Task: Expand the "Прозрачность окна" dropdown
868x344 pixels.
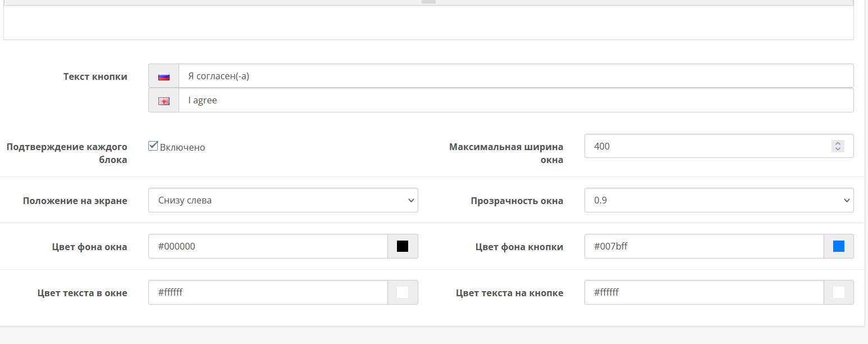Action: coord(719,200)
